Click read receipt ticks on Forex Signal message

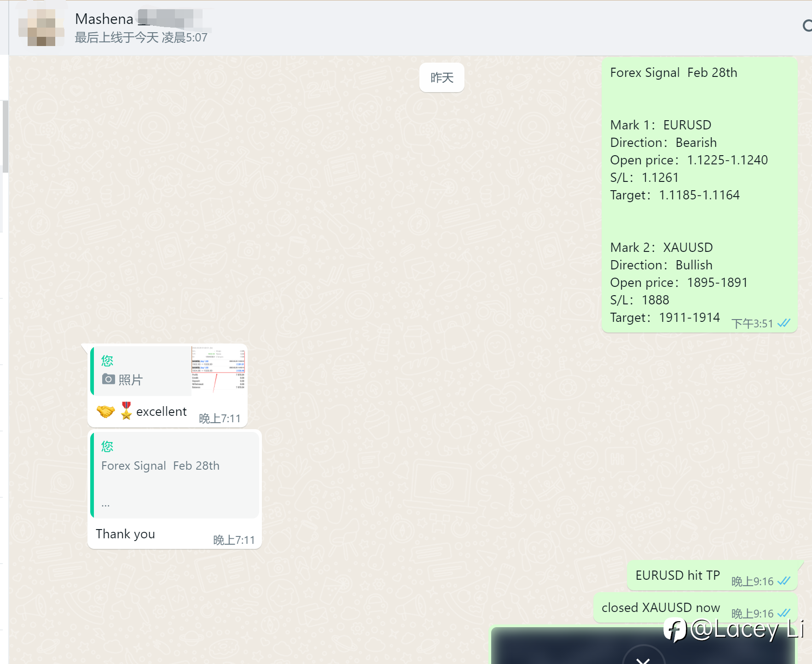[x=784, y=323]
